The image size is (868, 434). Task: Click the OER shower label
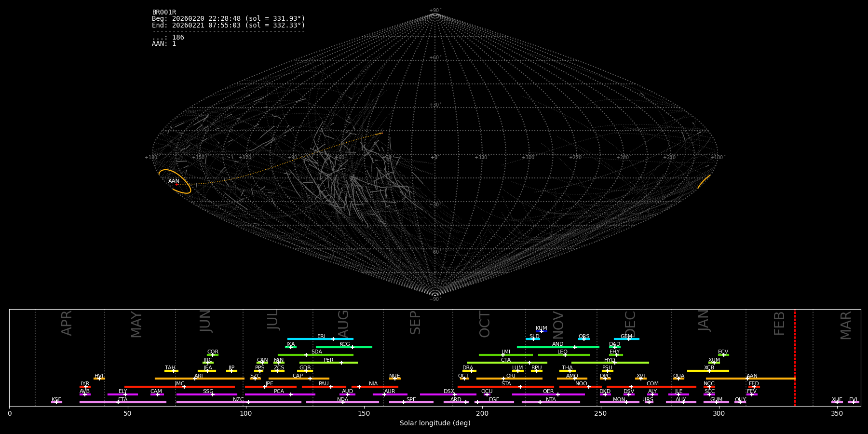click(548, 392)
